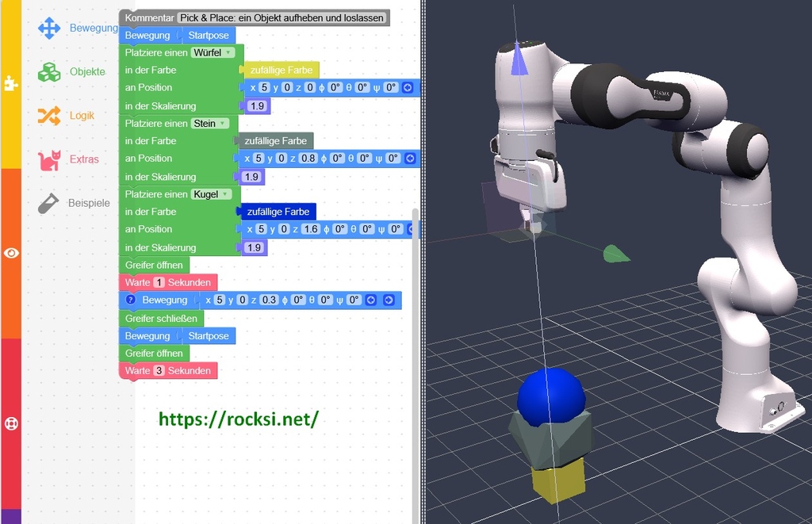Select the Greifer schließen block

click(x=161, y=319)
